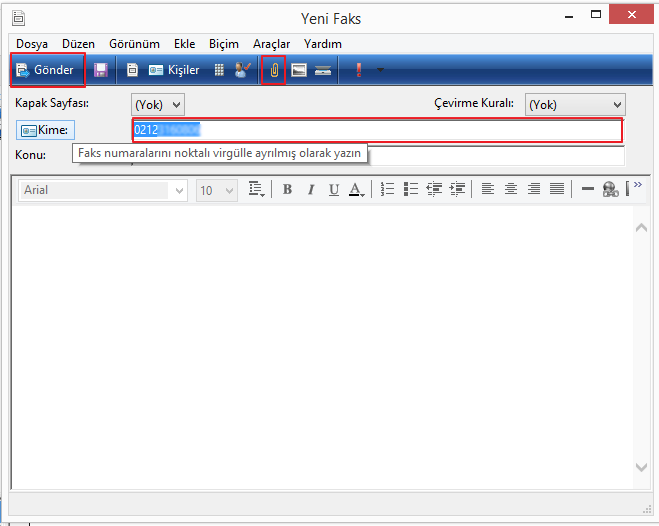This screenshot has width=659, height=526.
Task: Open the Araçlar menu
Action: pos(272,44)
